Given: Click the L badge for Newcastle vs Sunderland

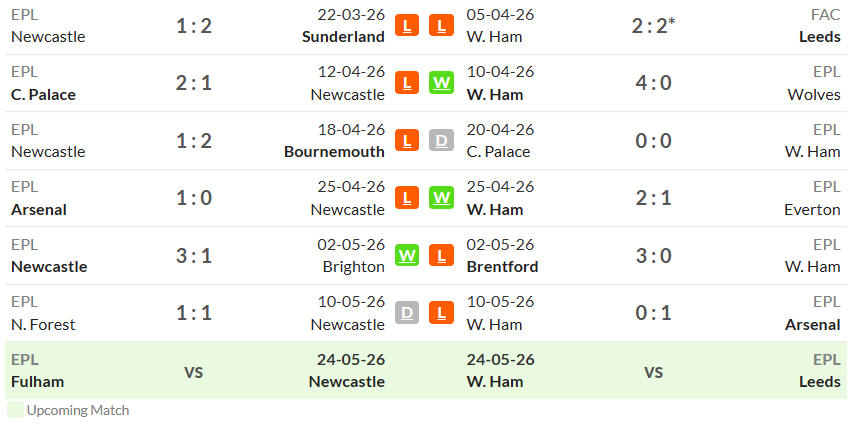Looking at the screenshot, I should click(407, 25).
